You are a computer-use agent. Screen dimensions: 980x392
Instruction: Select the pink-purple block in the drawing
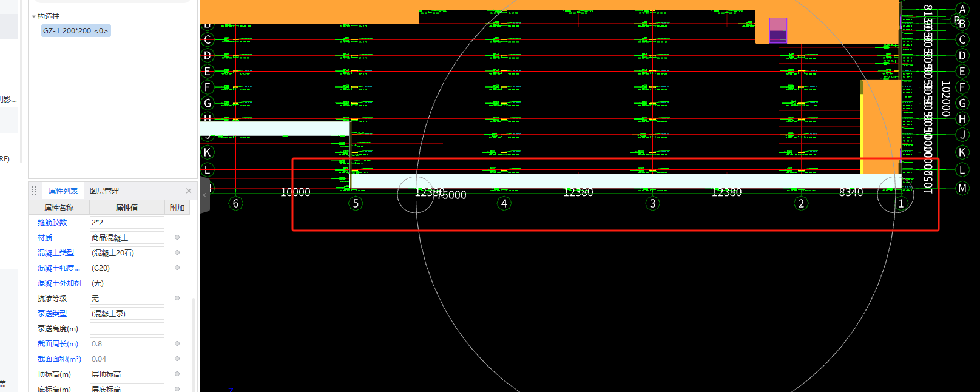(x=778, y=30)
